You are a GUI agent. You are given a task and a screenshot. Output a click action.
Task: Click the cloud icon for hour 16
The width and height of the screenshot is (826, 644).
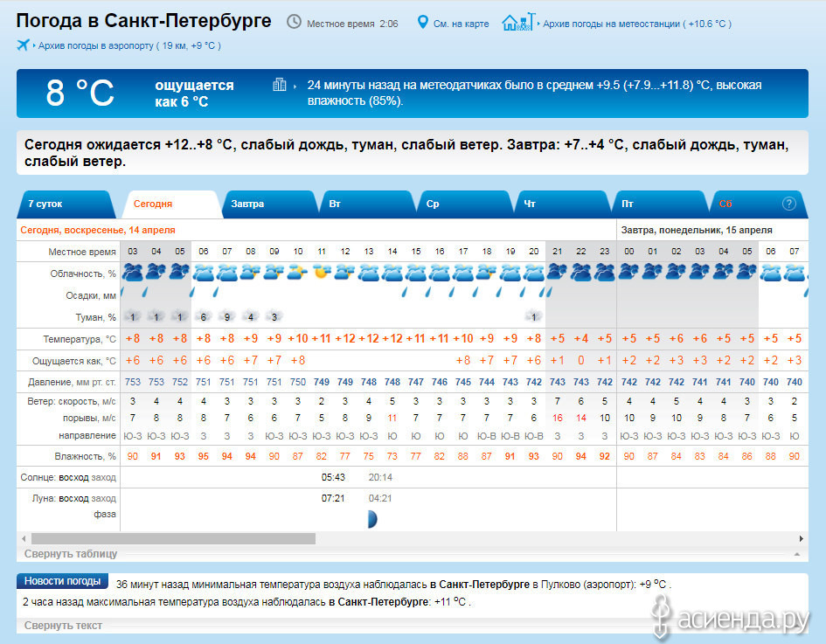[440, 273]
